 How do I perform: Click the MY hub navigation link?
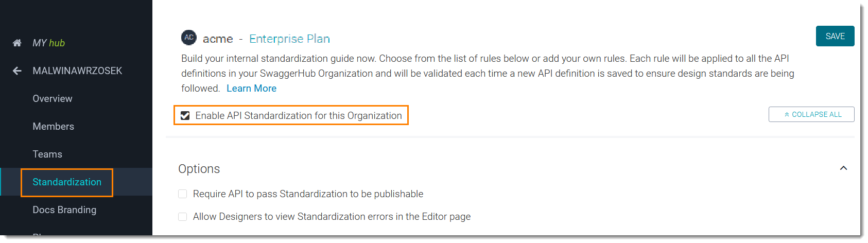click(x=49, y=43)
